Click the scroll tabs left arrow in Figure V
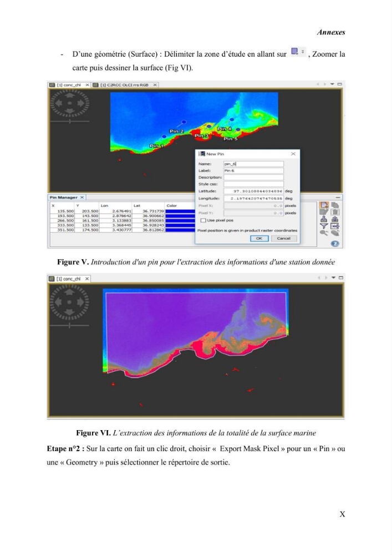Image resolution: width=392 pixels, height=555 pixels. click(318, 84)
